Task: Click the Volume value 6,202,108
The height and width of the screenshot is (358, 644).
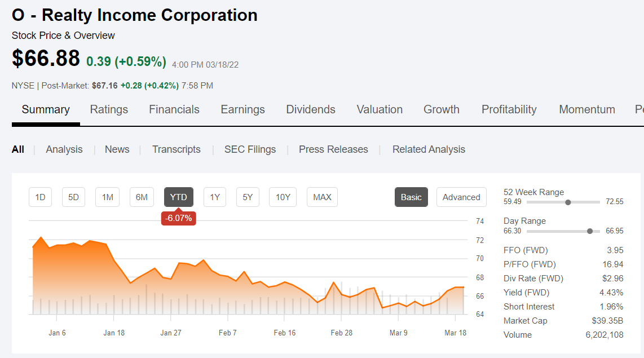Action: pos(604,335)
